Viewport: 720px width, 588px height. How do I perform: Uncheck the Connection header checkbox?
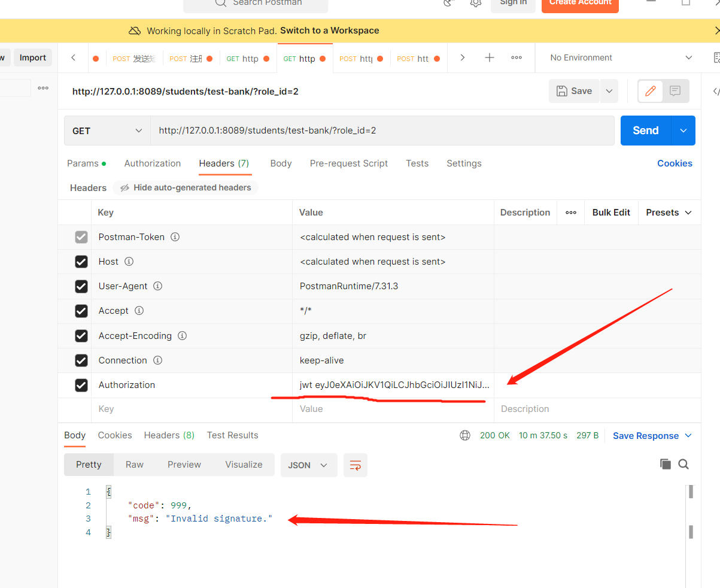pyautogui.click(x=81, y=360)
